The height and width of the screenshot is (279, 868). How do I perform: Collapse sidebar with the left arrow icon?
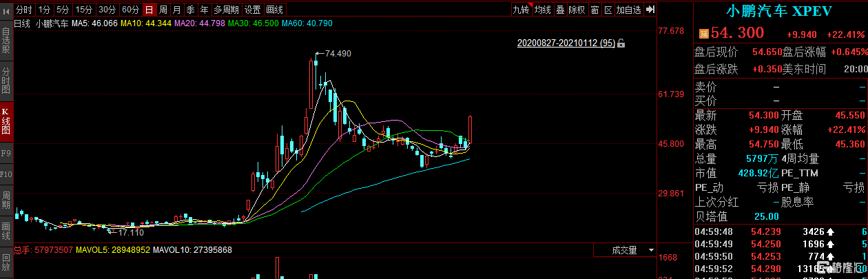coord(6,10)
